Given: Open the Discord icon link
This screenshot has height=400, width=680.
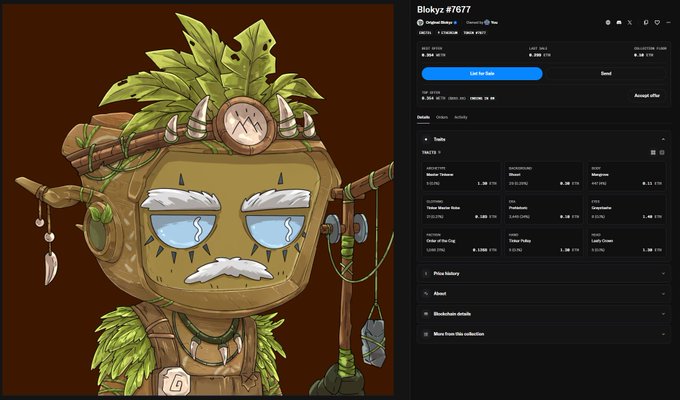Looking at the screenshot, I should pyautogui.click(x=619, y=23).
